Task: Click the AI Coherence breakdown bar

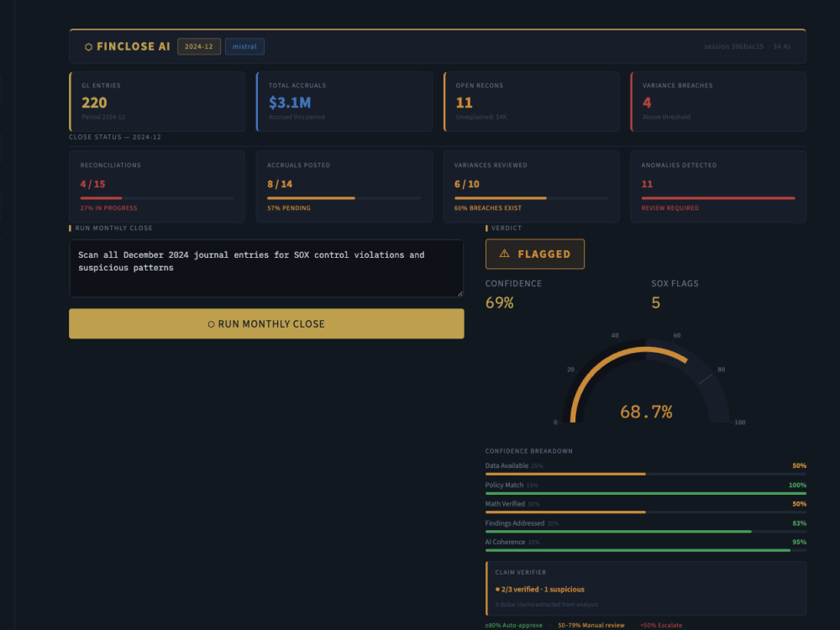Action: click(645, 550)
